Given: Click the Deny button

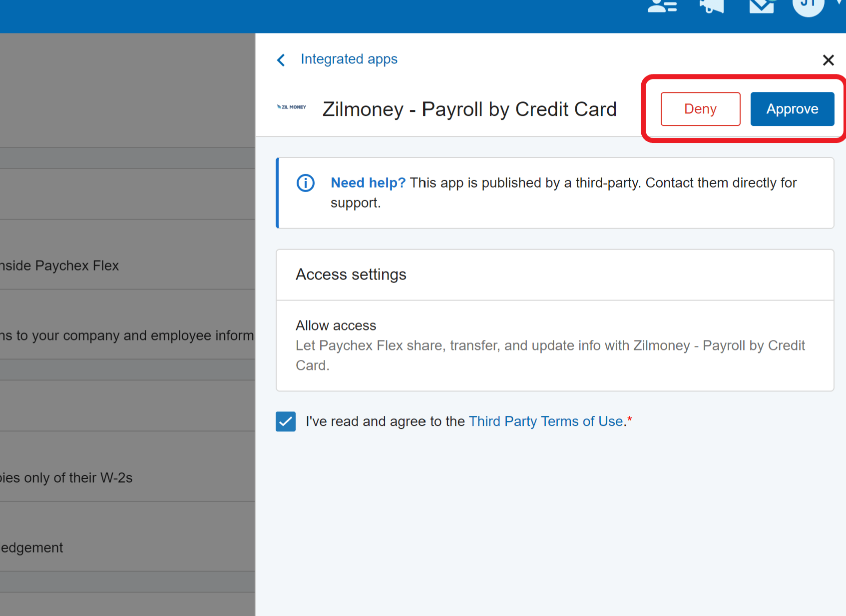Looking at the screenshot, I should [700, 109].
